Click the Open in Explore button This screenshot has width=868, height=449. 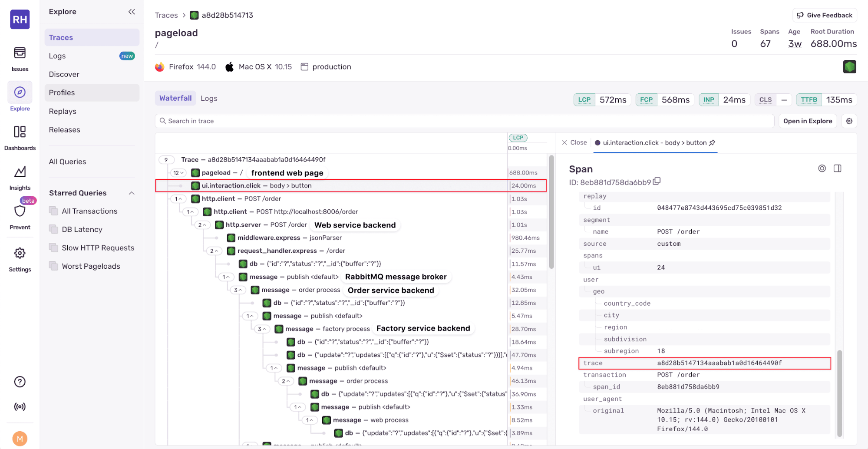coord(808,121)
